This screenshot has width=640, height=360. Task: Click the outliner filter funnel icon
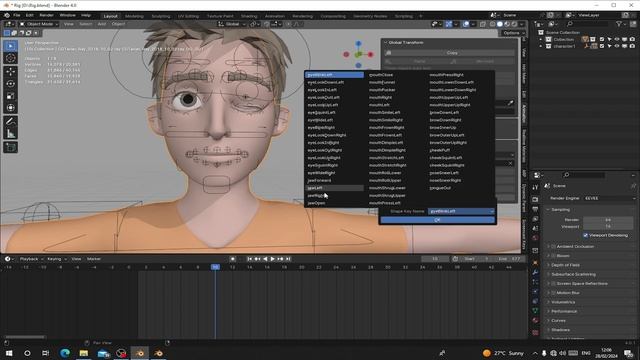(620, 24)
